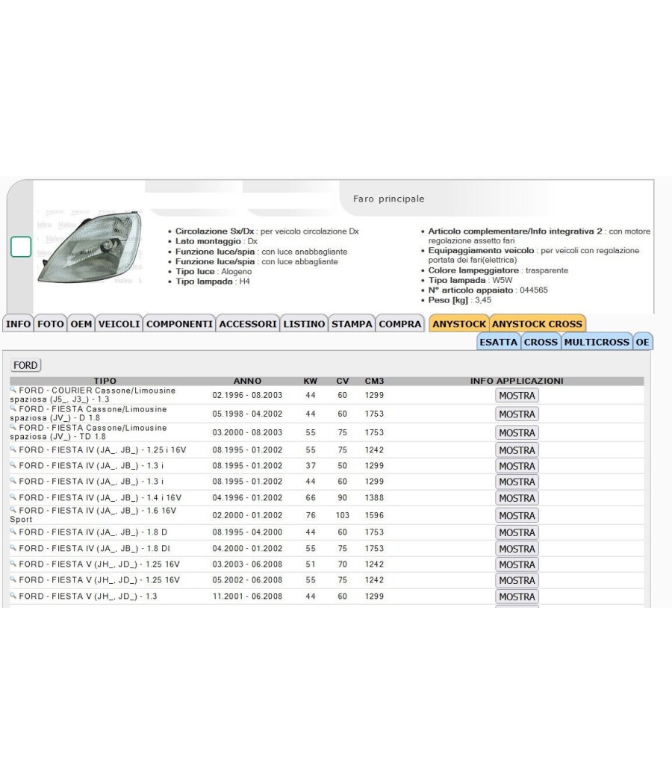The image size is (672, 784).
Task: Open the COMPRA tab
Action: click(x=400, y=324)
